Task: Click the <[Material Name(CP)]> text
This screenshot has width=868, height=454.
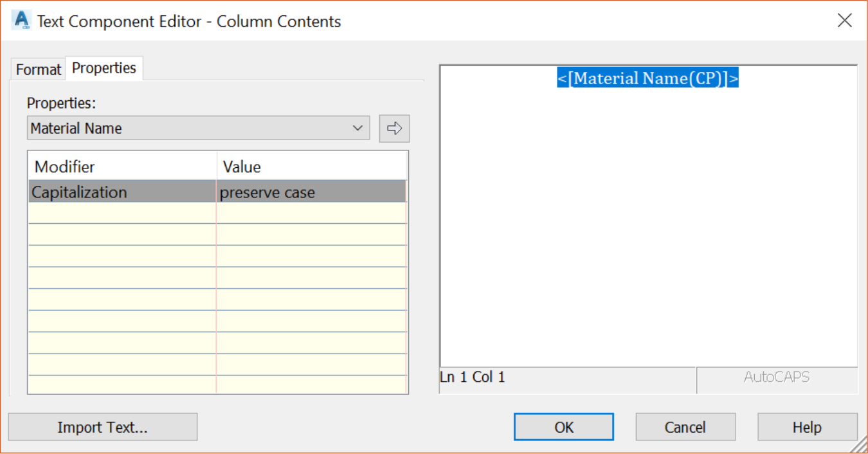Action: (x=648, y=78)
